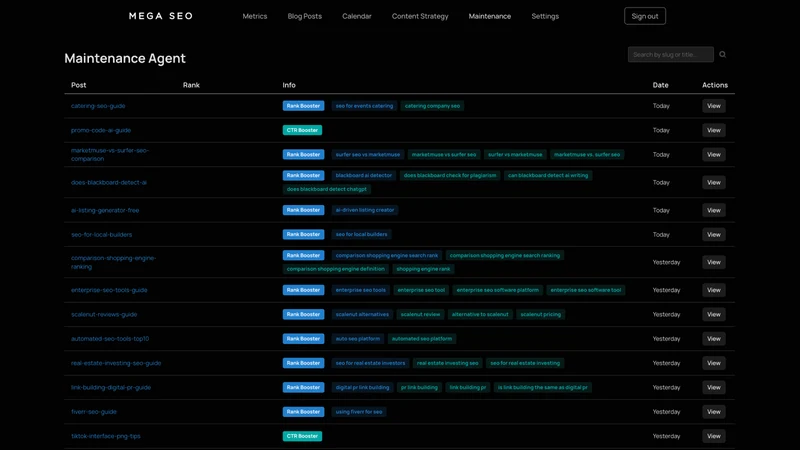
Task: Click the MEGA SEO logo
Action: click(161, 16)
